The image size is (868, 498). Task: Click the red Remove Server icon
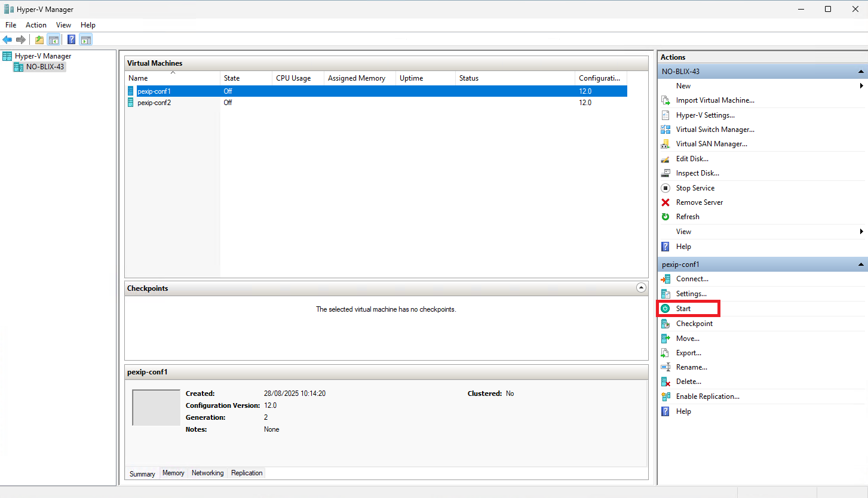coord(665,202)
